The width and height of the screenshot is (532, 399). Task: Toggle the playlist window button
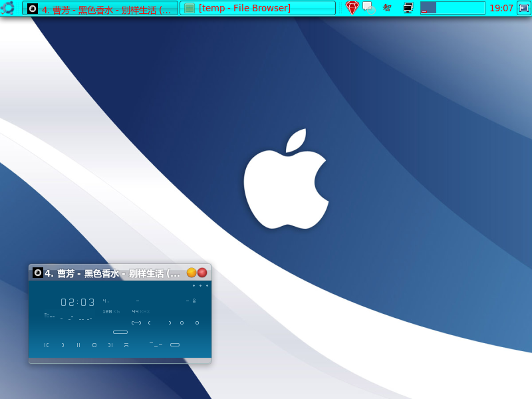[x=197, y=323]
